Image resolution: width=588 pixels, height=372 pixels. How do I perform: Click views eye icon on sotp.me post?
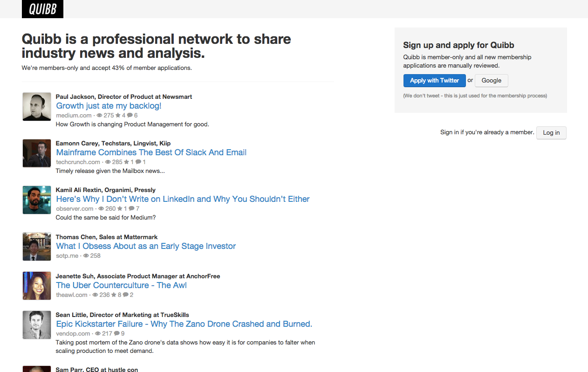click(x=86, y=255)
